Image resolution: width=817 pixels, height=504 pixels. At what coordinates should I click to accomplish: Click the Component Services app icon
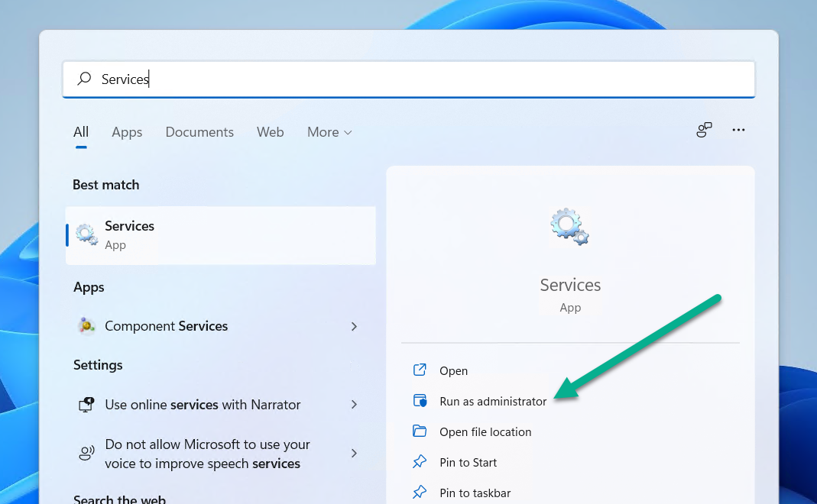(x=86, y=326)
